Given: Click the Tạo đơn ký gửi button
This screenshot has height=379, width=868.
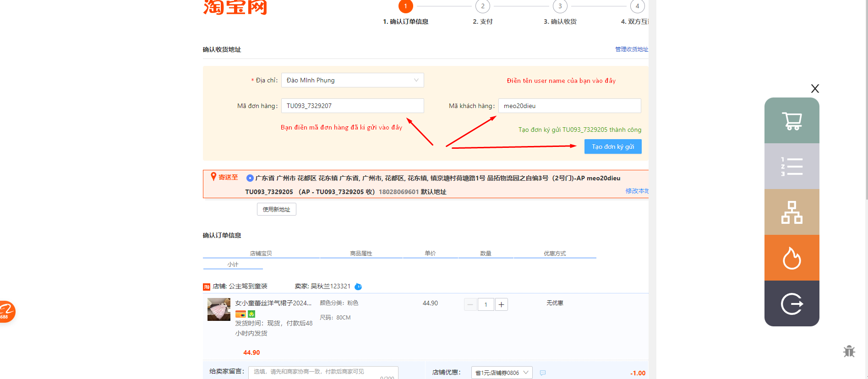Looking at the screenshot, I should coord(613,146).
